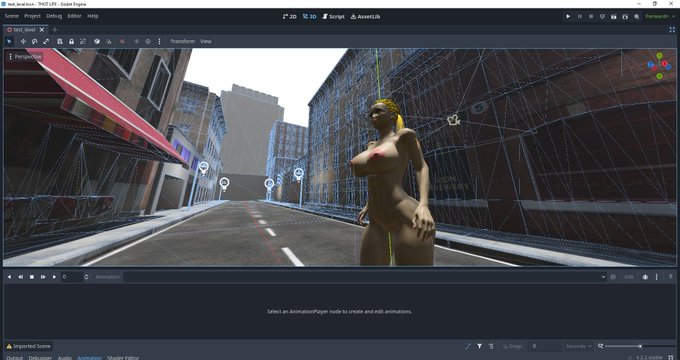
Task: Open the Perspective viewport options menu
Action: [25, 56]
